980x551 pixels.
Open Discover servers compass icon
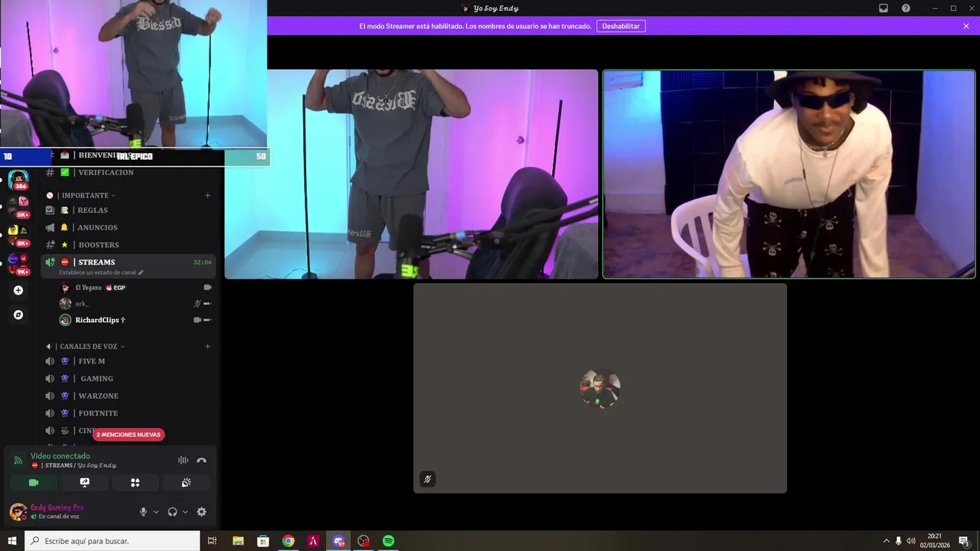18,315
